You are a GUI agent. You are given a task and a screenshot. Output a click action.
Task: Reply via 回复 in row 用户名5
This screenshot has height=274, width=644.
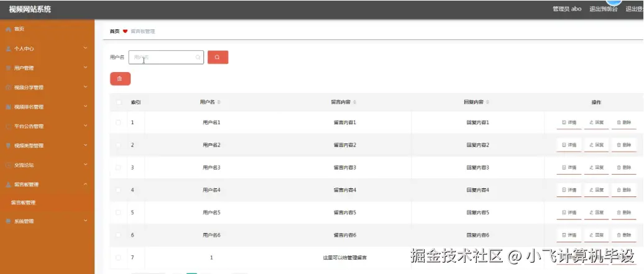pyautogui.click(x=596, y=212)
